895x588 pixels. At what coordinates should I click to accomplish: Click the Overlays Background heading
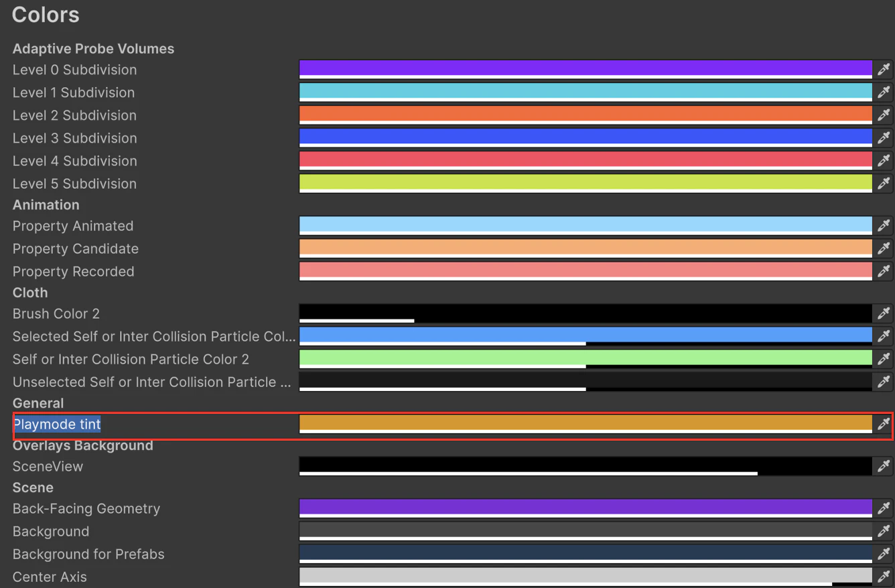point(83,445)
